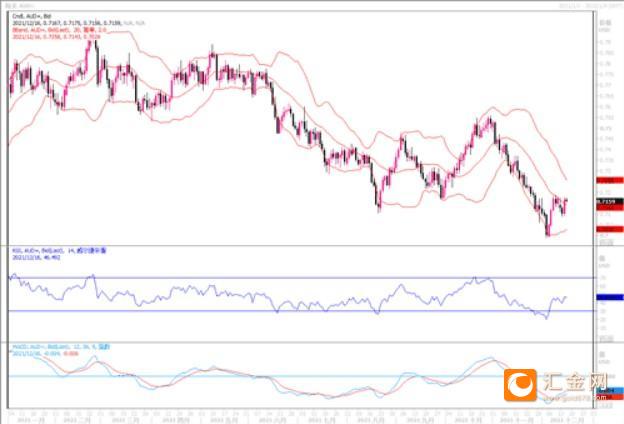Click the 2021 四月 label on time axis

[176, 420]
